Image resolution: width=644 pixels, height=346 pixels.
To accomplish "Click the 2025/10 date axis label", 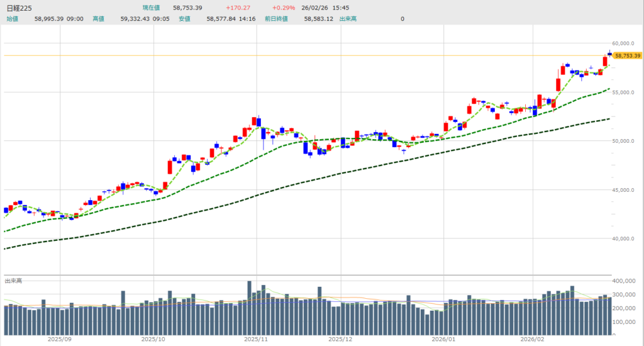I will click(153, 339).
